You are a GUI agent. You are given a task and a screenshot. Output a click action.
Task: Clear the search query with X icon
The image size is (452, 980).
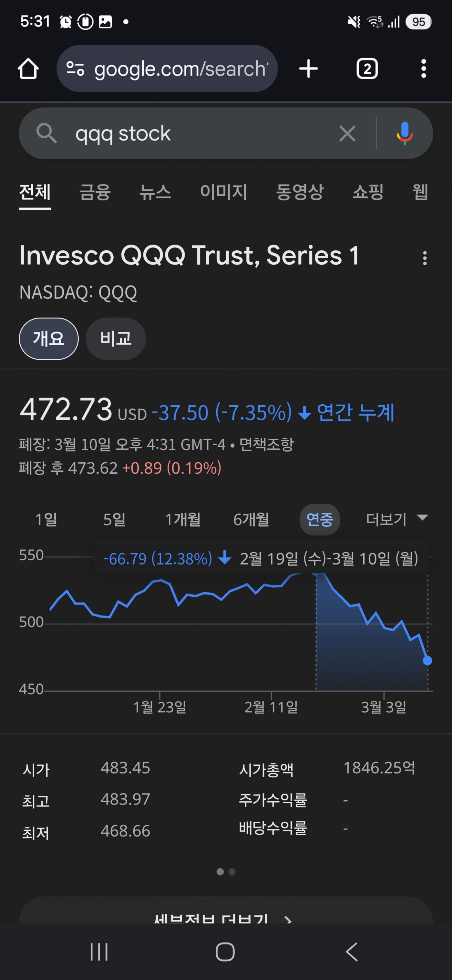347,133
